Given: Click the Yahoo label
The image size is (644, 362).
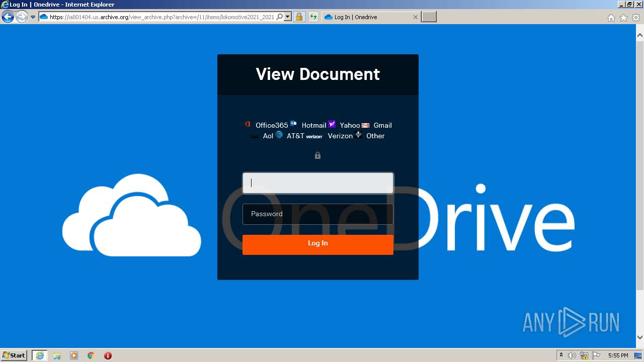Looking at the screenshot, I should [350, 125].
